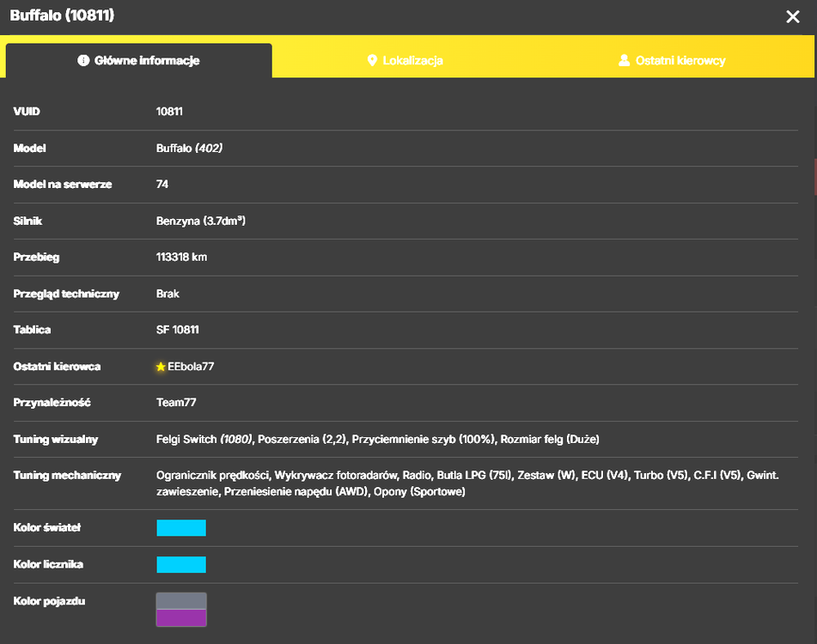Close the Buffalo (10811) dialog
817x644 pixels.
pos(792,16)
